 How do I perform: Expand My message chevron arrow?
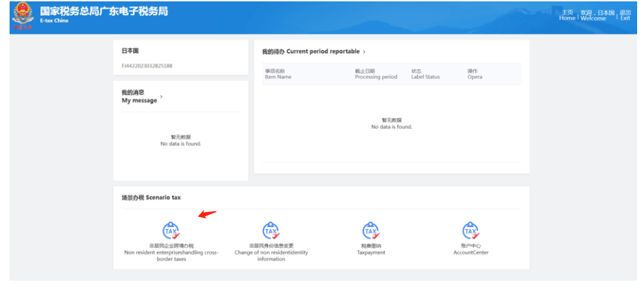[x=161, y=97]
